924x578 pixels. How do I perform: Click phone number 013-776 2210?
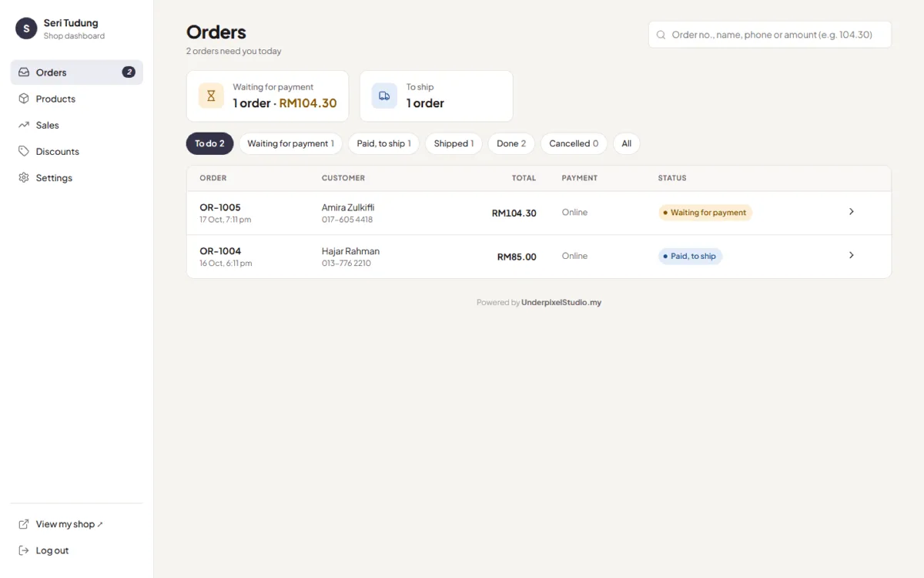(x=346, y=264)
